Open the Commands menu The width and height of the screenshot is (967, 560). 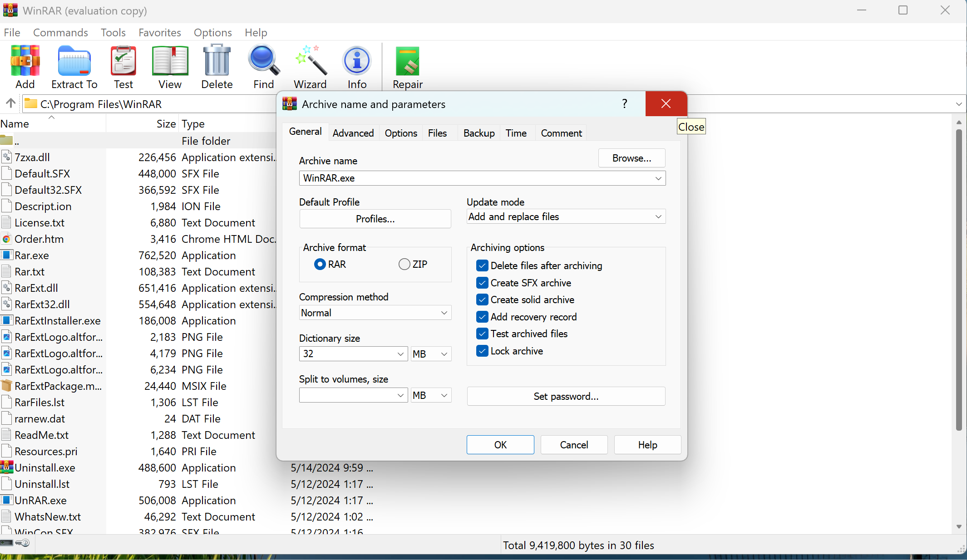pyautogui.click(x=60, y=33)
